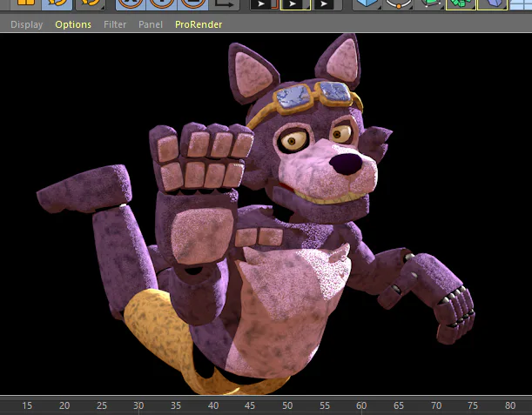Click frame 15 on the timeline ruler
Viewport: 532px width, 415px height.
pyautogui.click(x=27, y=405)
